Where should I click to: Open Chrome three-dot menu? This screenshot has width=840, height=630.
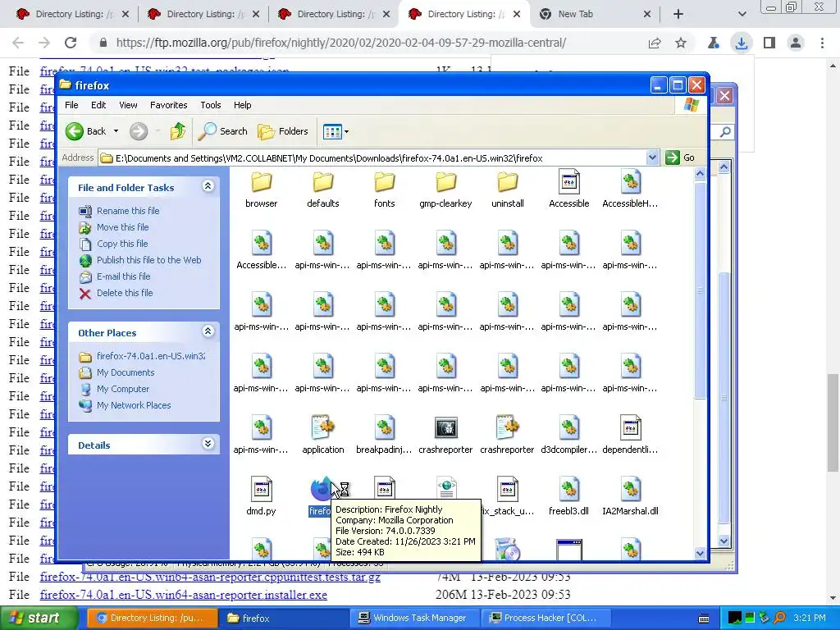click(x=822, y=43)
